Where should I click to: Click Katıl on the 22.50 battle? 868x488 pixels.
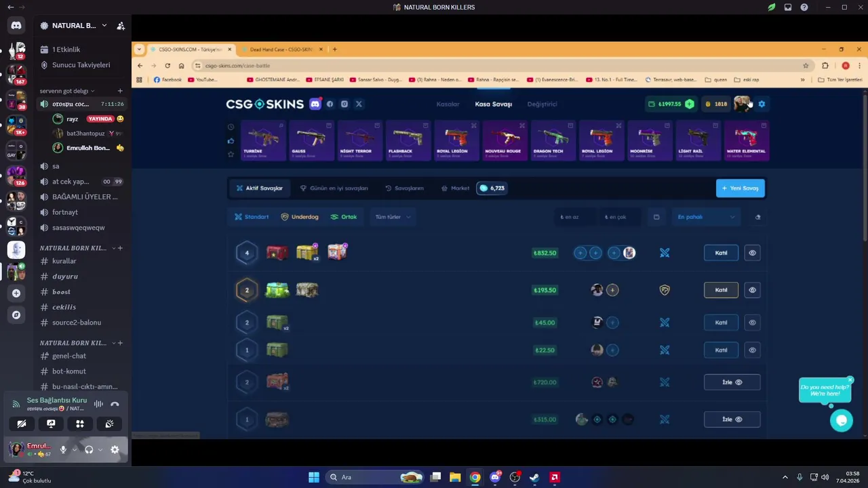click(721, 350)
